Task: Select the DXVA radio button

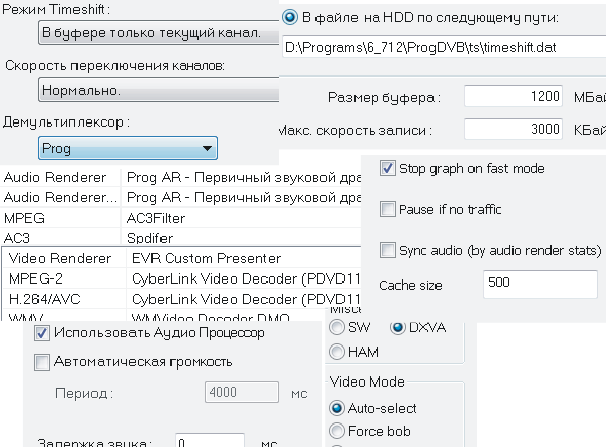Action: tap(398, 328)
